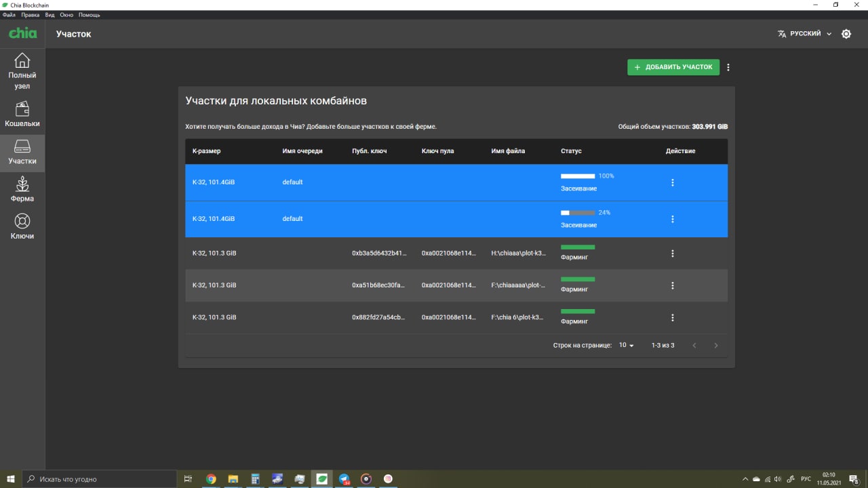Screen dimensions: 868x488
Task: Click file name F:\chia 6\plot-k3...
Action: point(518,317)
